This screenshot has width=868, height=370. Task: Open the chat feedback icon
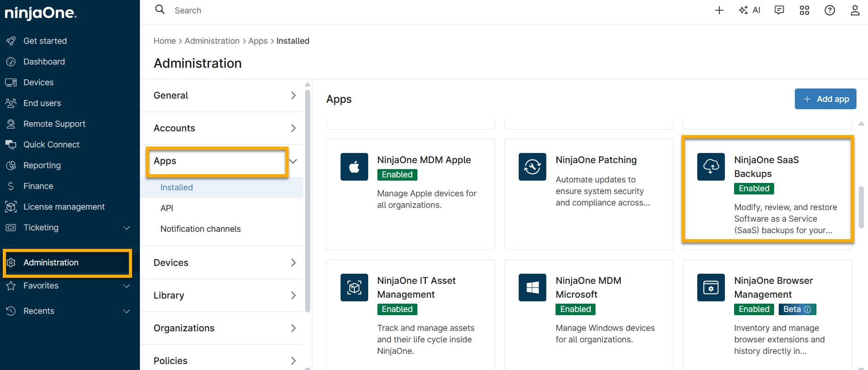[779, 10]
